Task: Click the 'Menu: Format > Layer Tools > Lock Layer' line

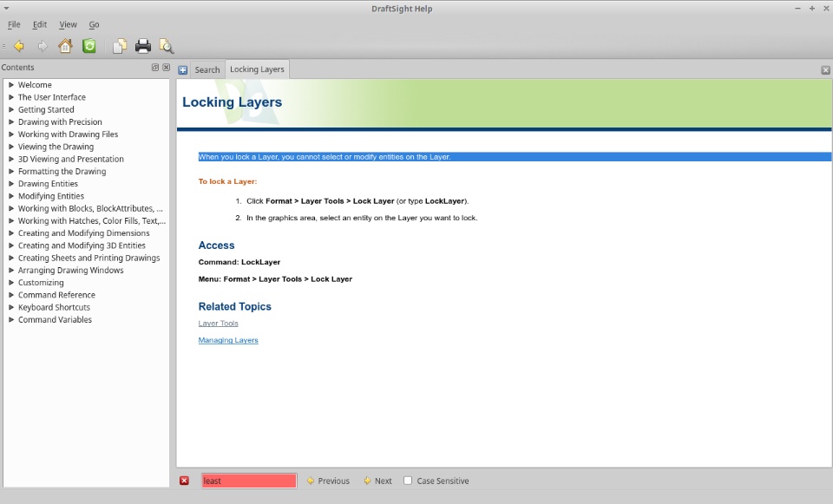Action: (275, 278)
